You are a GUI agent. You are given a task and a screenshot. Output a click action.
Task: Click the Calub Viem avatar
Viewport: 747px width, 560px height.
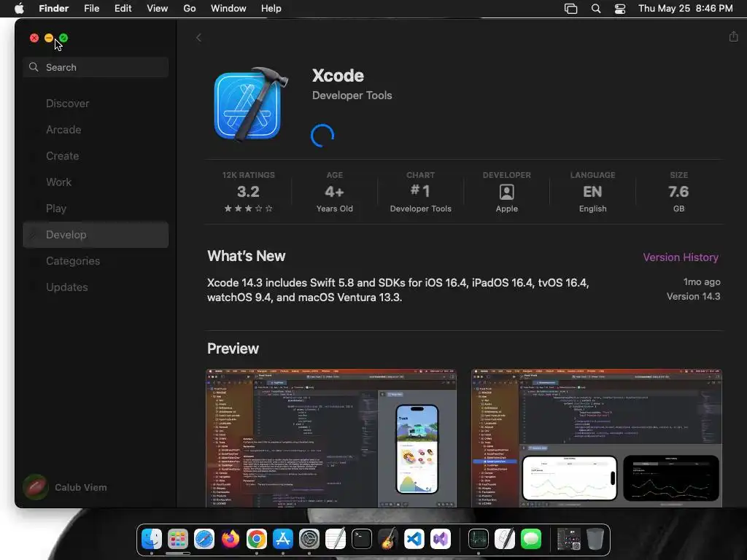35,487
